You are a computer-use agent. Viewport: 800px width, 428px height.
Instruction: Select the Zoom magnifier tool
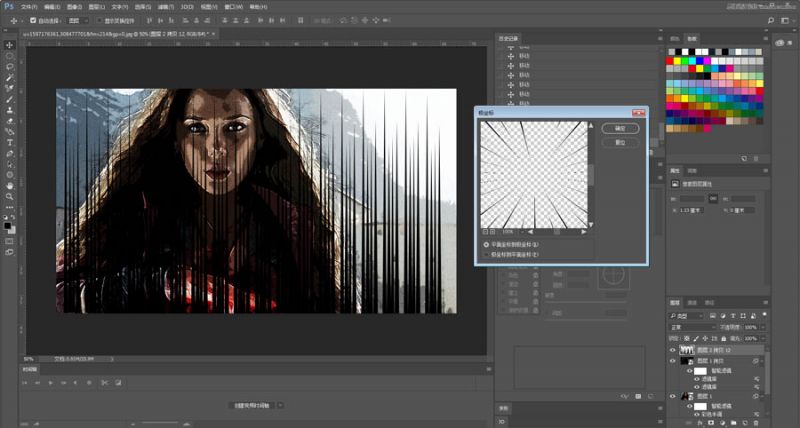[x=10, y=196]
